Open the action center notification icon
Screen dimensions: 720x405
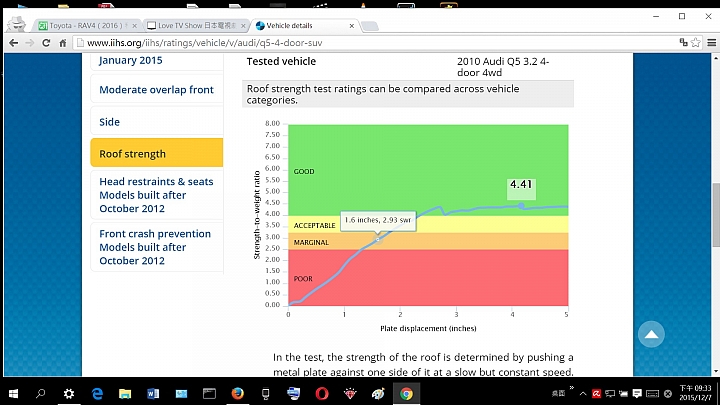tap(637, 394)
